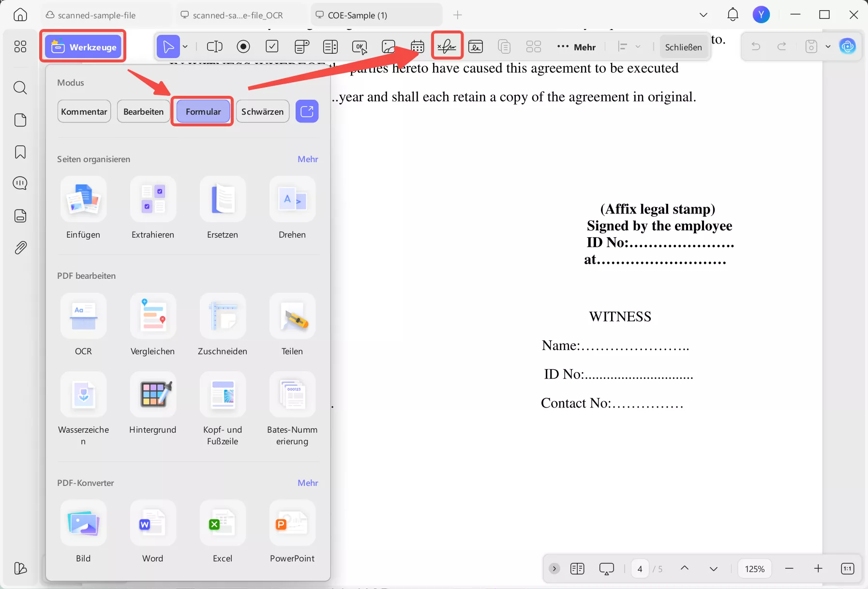This screenshot has height=589, width=868.
Task: Add an Image form field
Action: [x=389, y=46]
